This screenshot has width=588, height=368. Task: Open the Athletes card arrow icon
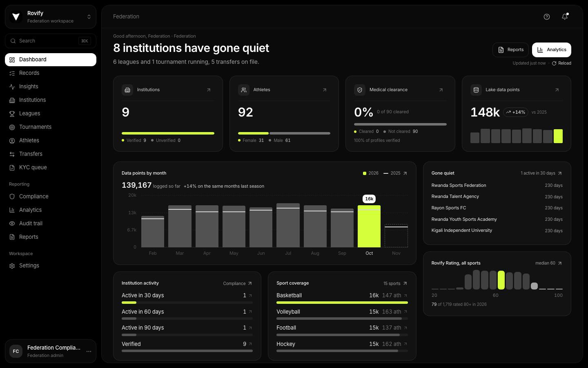[325, 90]
